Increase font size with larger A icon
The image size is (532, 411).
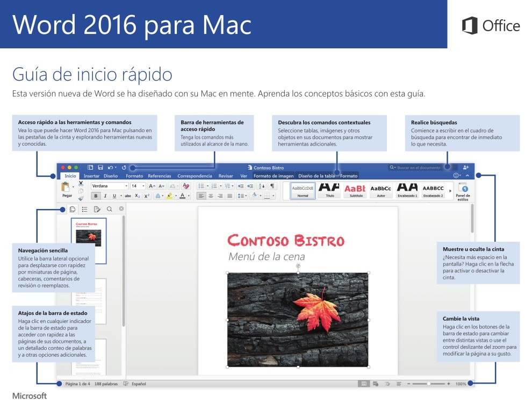(x=152, y=186)
